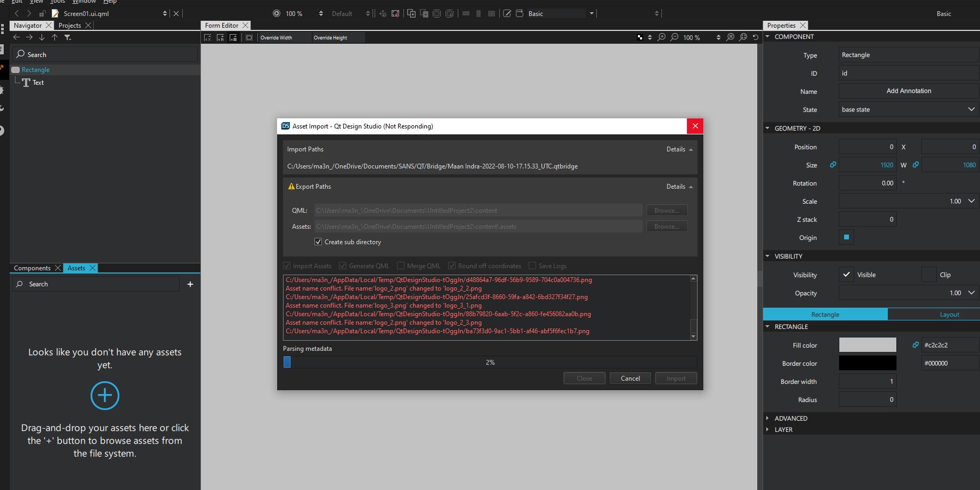Switch to the Components tab

click(x=32, y=268)
